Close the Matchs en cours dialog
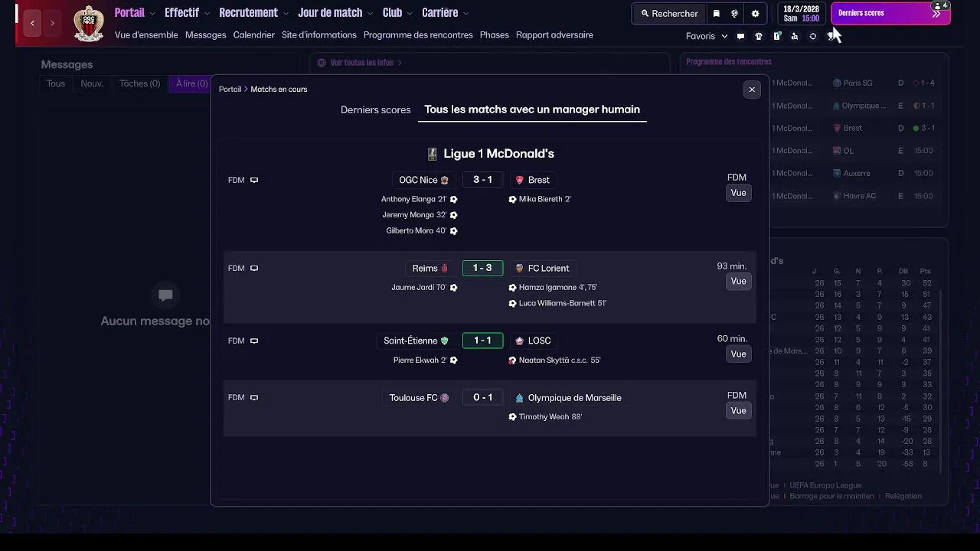980x551 pixels. (752, 90)
